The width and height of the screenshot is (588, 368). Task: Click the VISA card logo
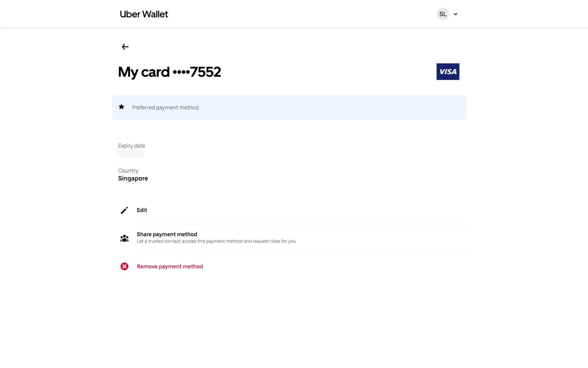click(x=448, y=72)
